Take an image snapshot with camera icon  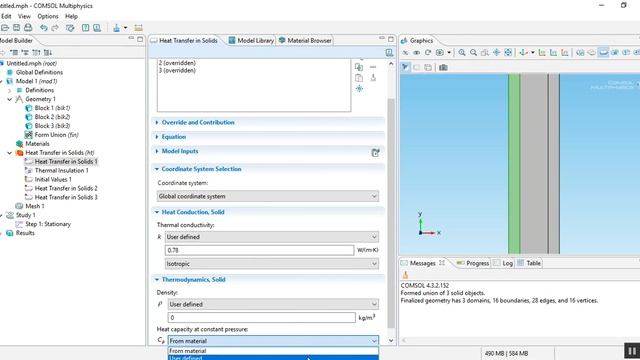[x=443, y=67]
